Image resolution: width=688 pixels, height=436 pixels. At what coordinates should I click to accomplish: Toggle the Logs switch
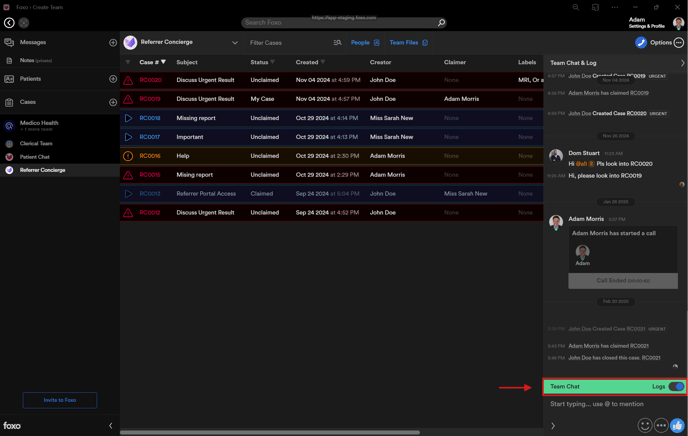[x=676, y=386]
